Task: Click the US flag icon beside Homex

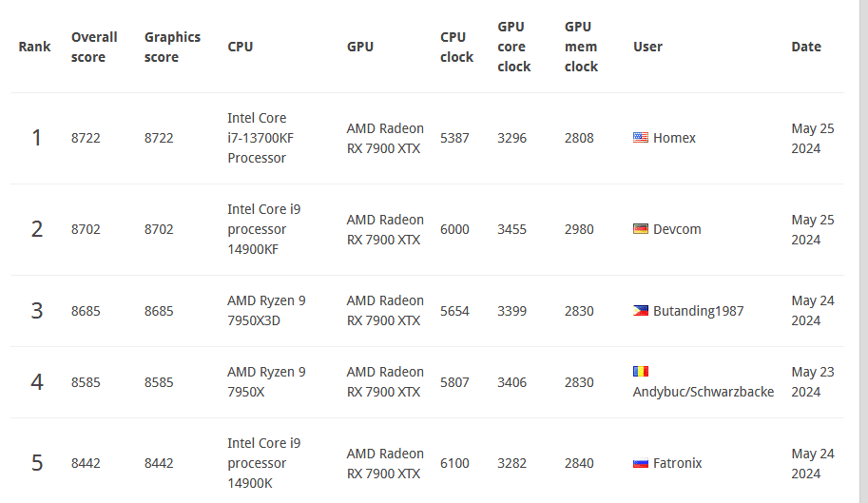Action: tap(641, 137)
